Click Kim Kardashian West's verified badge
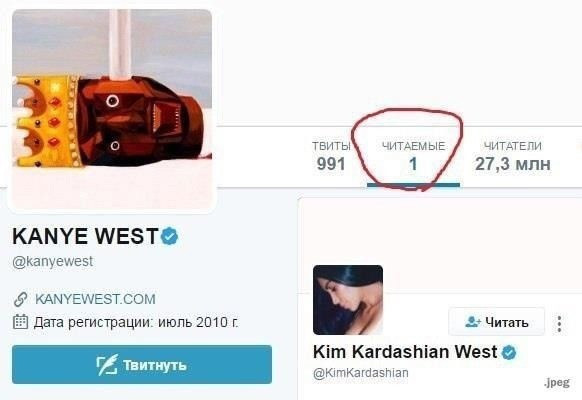Image resolution: width=582 pixels, height=400 pixels. pos(509,352)
